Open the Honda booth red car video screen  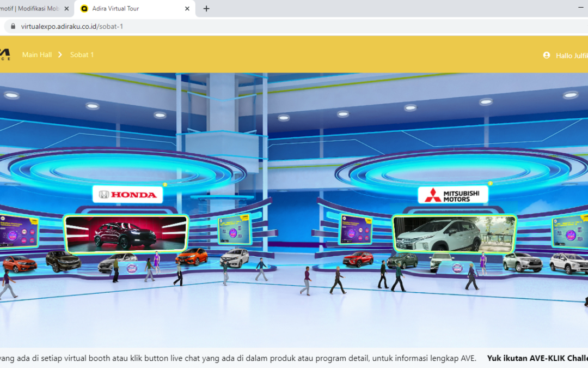tap(126, 233)
